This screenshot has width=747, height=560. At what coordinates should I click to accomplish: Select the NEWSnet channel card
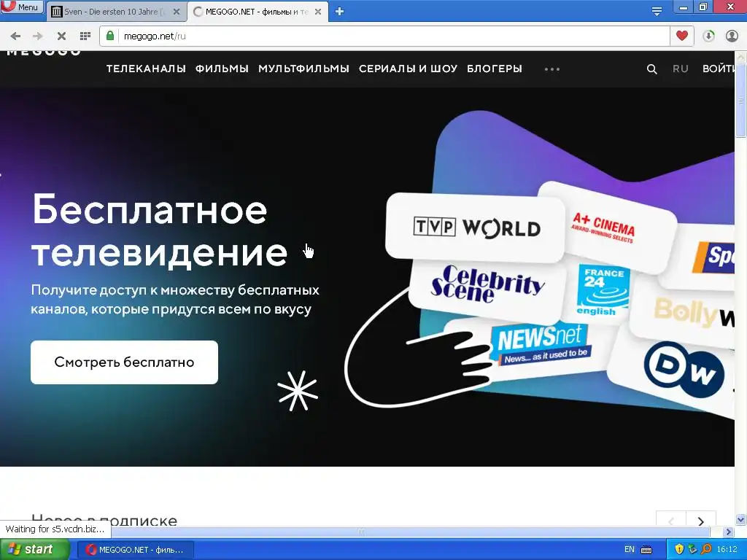(x=542, y=345)
